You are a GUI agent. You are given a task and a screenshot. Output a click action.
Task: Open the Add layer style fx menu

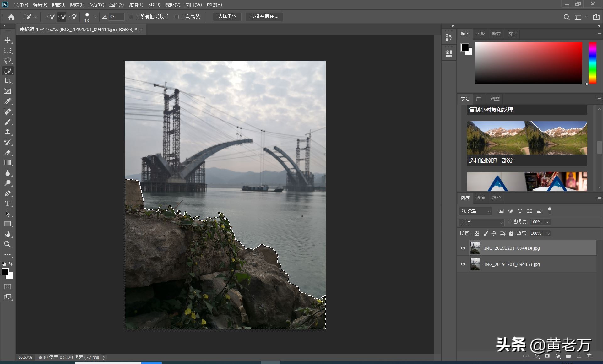click(x=536, y=356)
